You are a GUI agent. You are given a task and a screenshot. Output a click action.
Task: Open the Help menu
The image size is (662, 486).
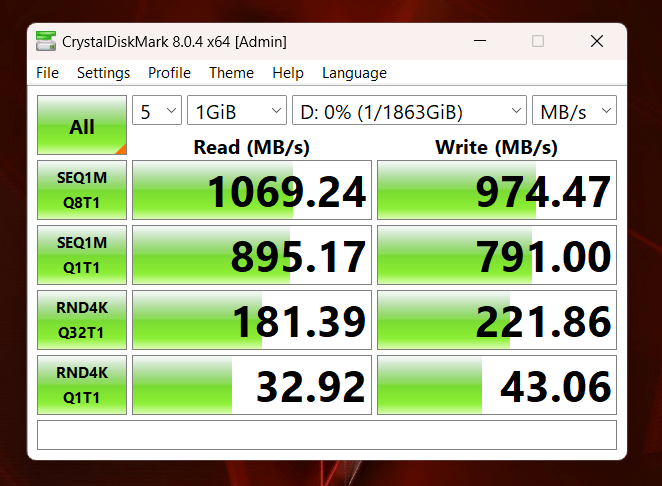coord(288,73)
